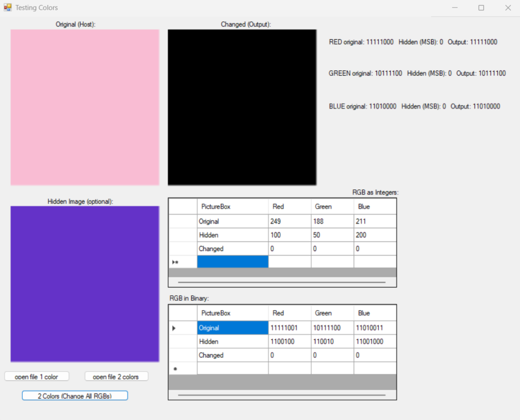Select highlighted Original cell in Binary grid
Image resolution: width=520 pixels, height=420 pixels.
(x=233, y=328)
